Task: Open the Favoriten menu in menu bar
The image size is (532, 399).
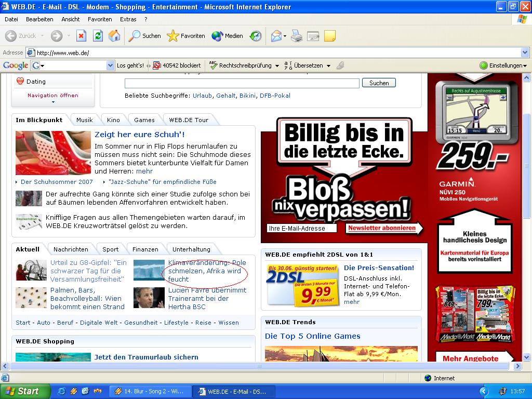Action: [x=100, y=19]
